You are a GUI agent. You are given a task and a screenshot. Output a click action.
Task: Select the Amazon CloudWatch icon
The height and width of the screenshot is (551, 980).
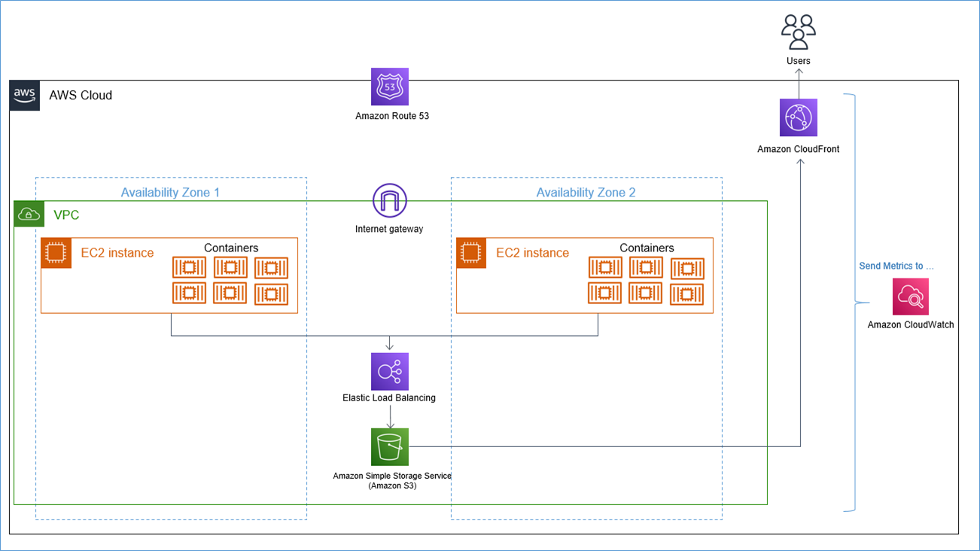pyautogui.click(x=911, y=297)
